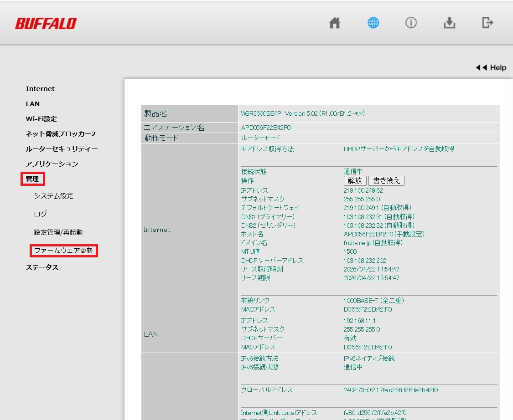This screenshot has width=513, height=420.
Task: Click エアステーション名 row header
Action: [x=190, y=128]
